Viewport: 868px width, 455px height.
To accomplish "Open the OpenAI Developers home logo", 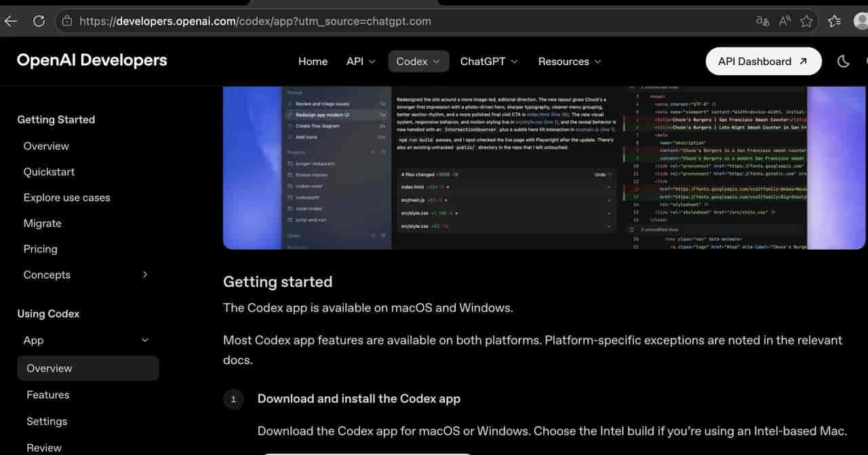I will [92, 60].
